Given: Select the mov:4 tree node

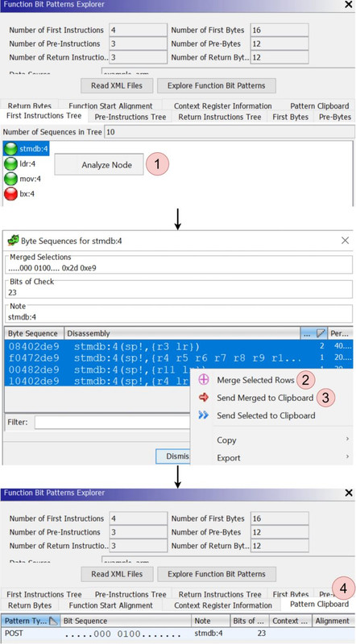Looking at the screenshot, I should pos(30,179).
